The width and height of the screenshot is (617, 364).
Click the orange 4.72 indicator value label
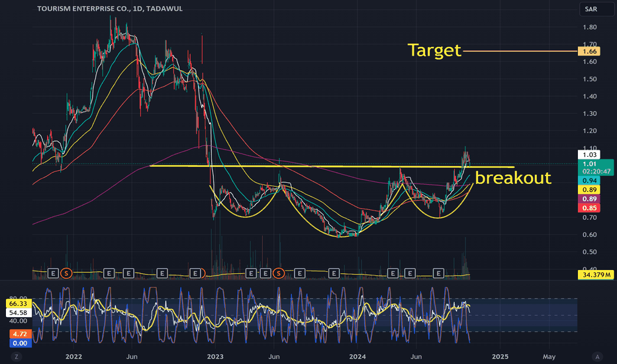(x=20, y=334)
